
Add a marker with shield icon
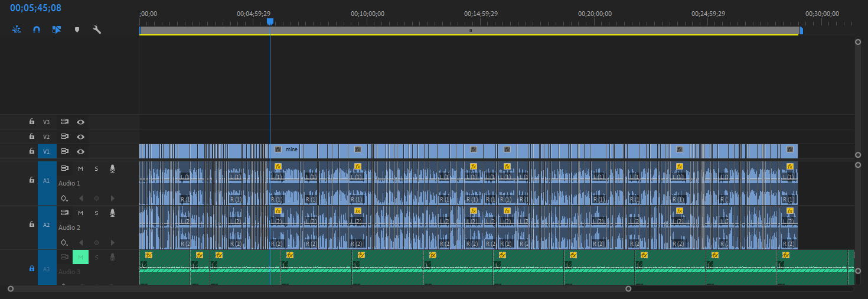(x=77, y=29)
